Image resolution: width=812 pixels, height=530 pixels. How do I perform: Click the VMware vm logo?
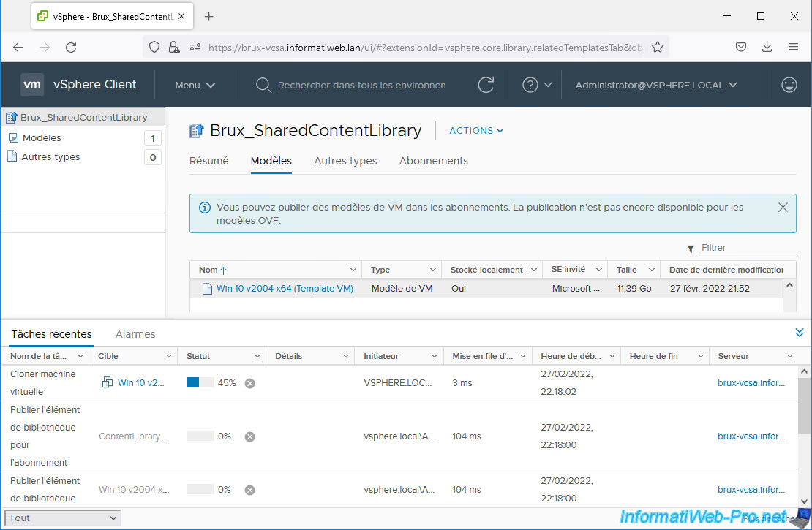pos(32,84)
